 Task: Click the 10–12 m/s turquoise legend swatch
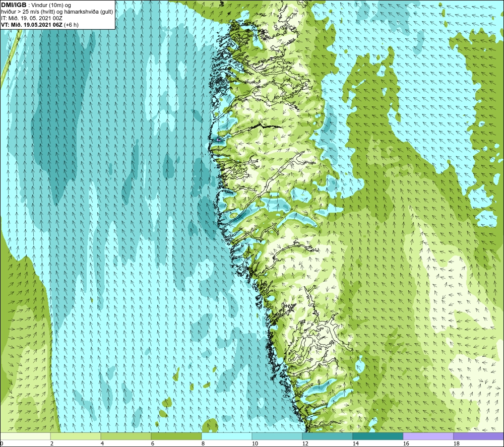(x=277, y=436)
